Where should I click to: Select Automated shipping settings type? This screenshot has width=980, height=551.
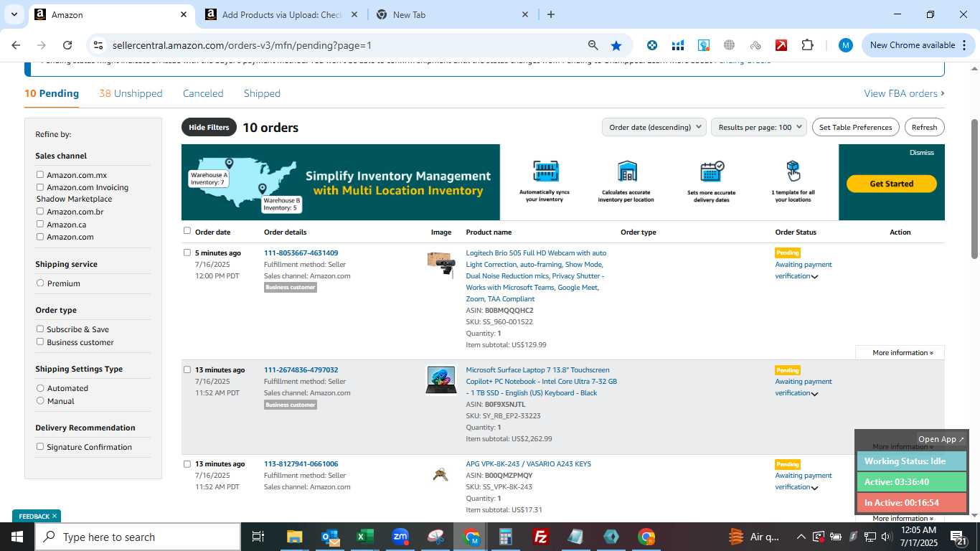[40, 387]
